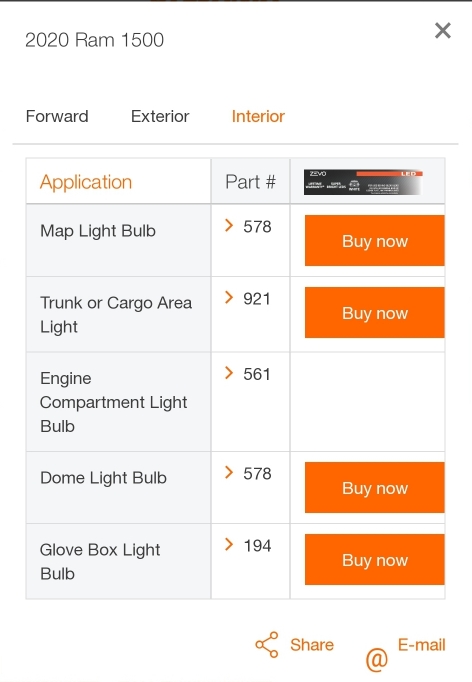The image size is (472, 682).
Task: Buy now for Trunk or Cargo Light
Action: tap(375, 312)
